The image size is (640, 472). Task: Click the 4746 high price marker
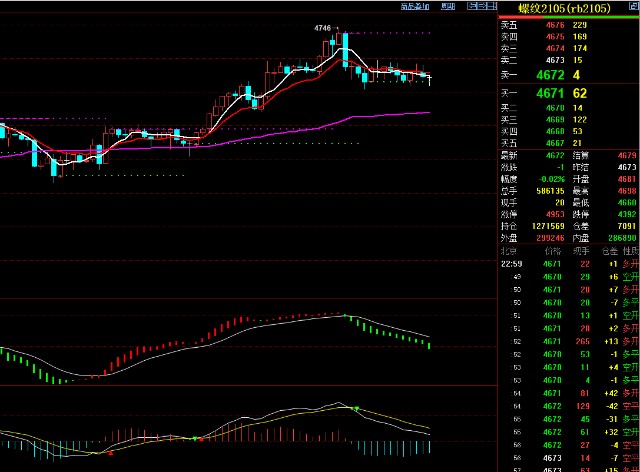(322, 28)
